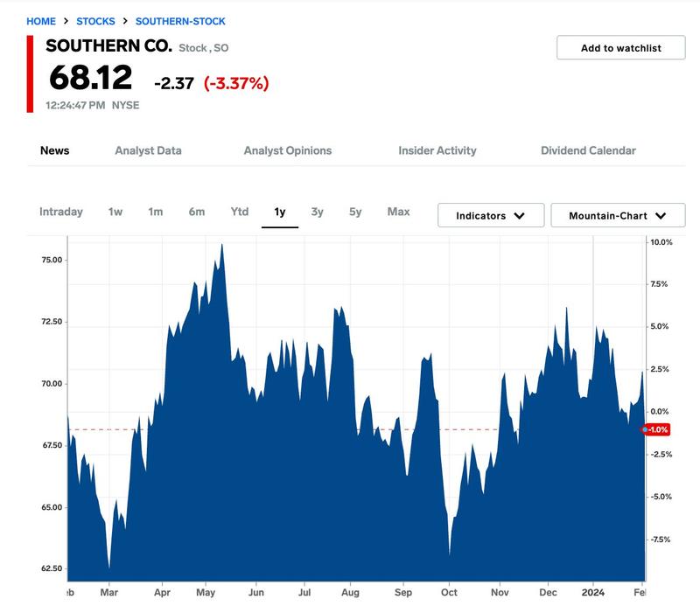Viewport: 700px width, 613px height.
Task: Click the chevron between HOME and STOCKS
Action: click(66, 21)
